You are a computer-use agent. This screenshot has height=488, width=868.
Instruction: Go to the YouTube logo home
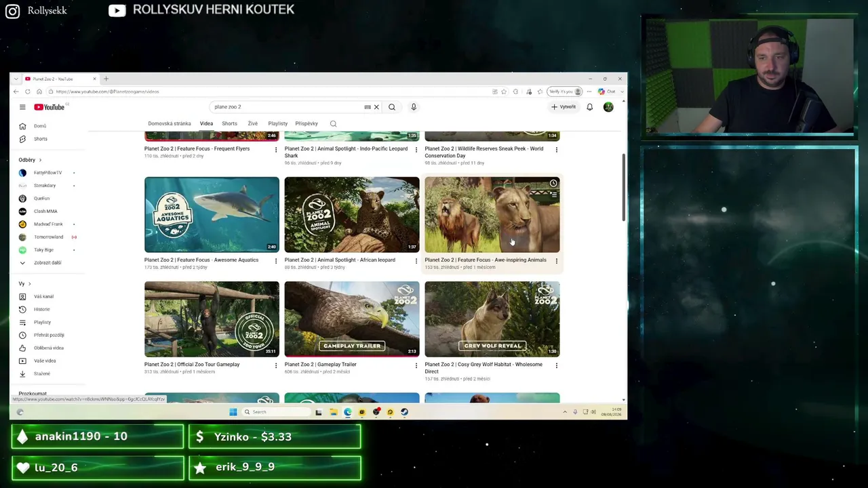pyautogui.click(x=50, y=107)
